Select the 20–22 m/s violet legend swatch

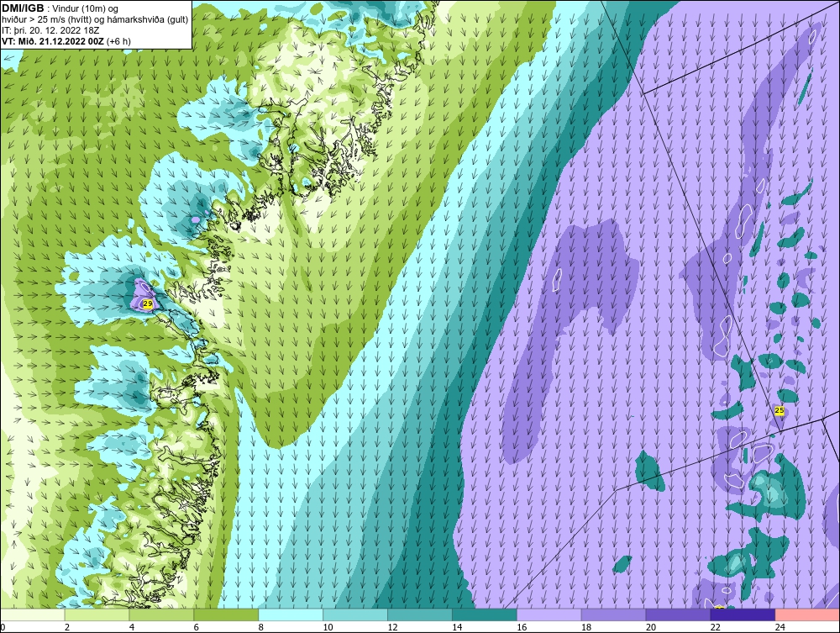(x=678, y=615)
